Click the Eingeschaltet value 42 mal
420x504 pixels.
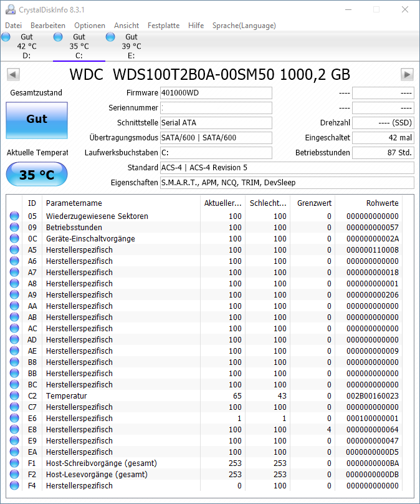(383, 138)
